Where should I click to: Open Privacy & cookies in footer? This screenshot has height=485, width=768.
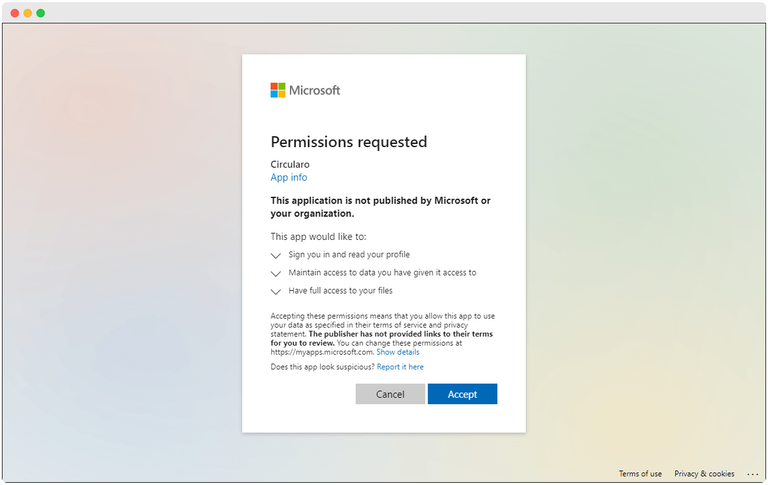coord(704,474)
